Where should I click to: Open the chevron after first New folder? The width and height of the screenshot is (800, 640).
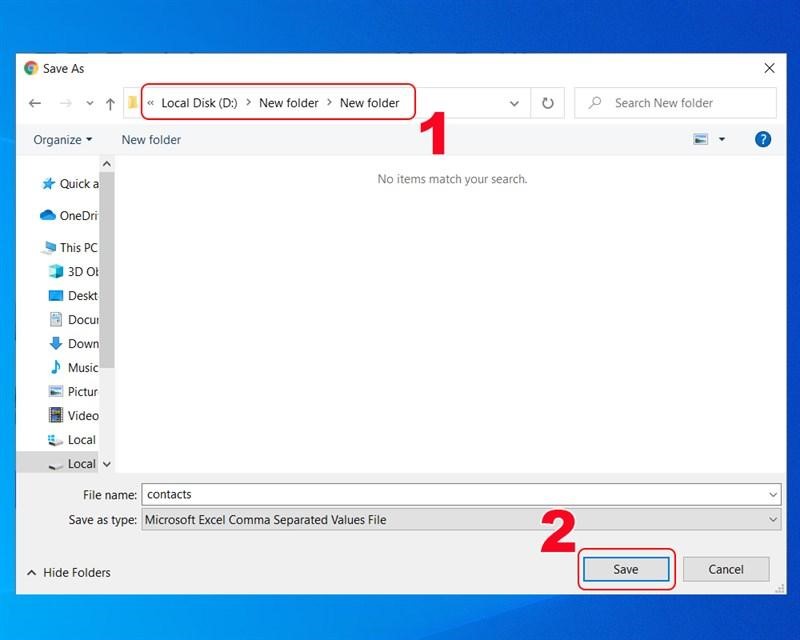(329, 103)
